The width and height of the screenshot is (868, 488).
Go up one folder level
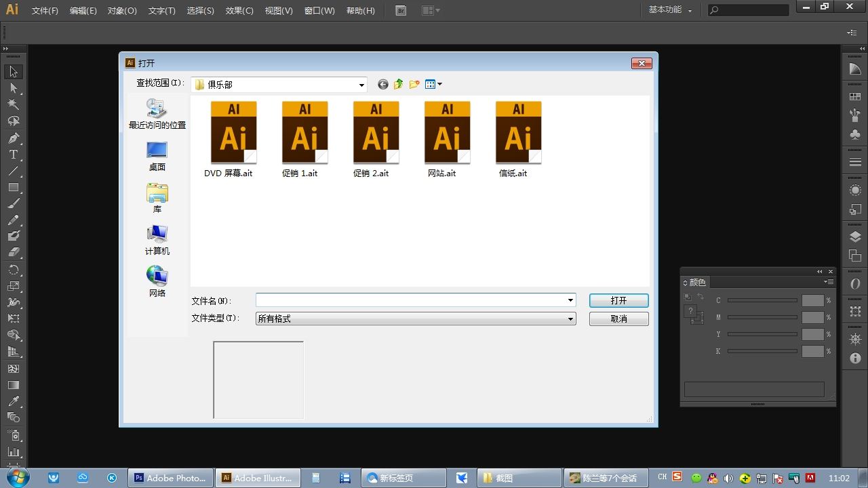[399, 84]
